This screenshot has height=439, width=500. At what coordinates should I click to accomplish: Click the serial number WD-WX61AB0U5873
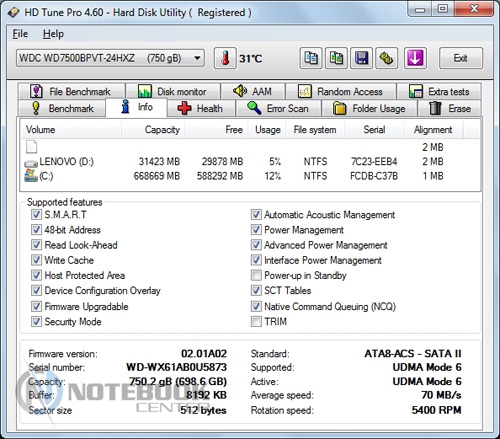(176, 367)
